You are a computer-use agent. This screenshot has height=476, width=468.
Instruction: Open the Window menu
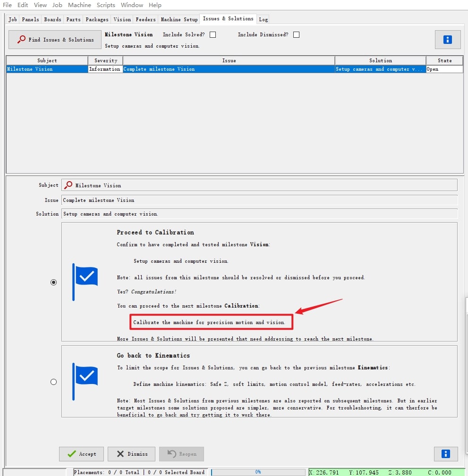point(132,5)
